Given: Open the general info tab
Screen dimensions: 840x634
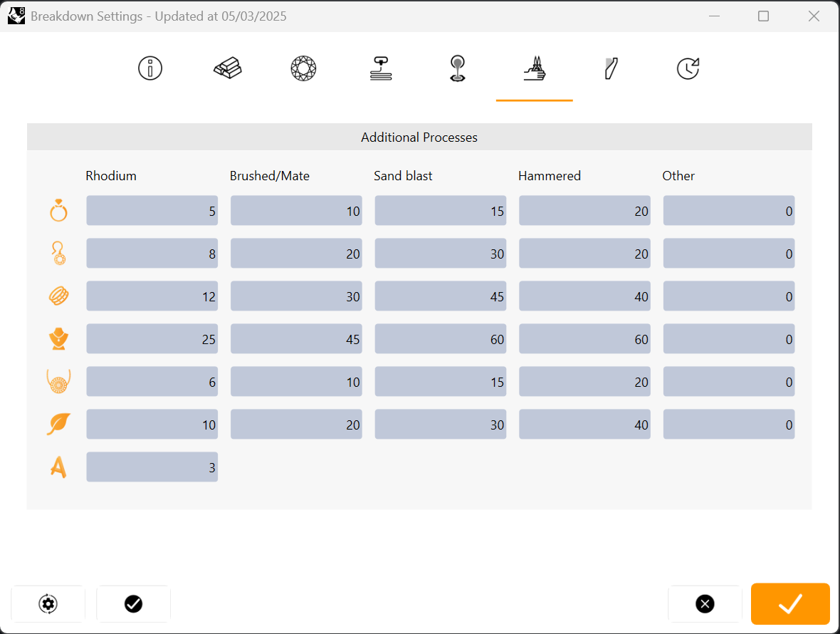Looking at the screenshot, I should pos(150,68).
